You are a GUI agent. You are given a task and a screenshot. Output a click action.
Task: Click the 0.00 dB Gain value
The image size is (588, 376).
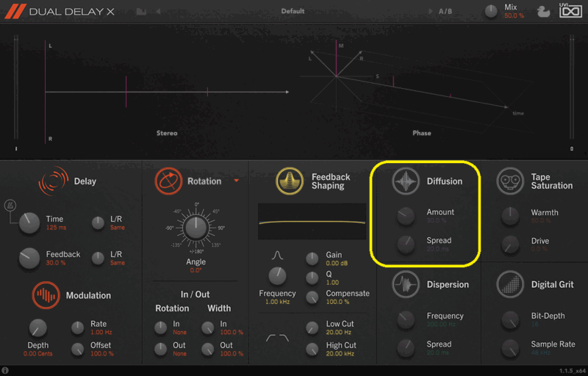pyautogui.click(x=337, y=264)
